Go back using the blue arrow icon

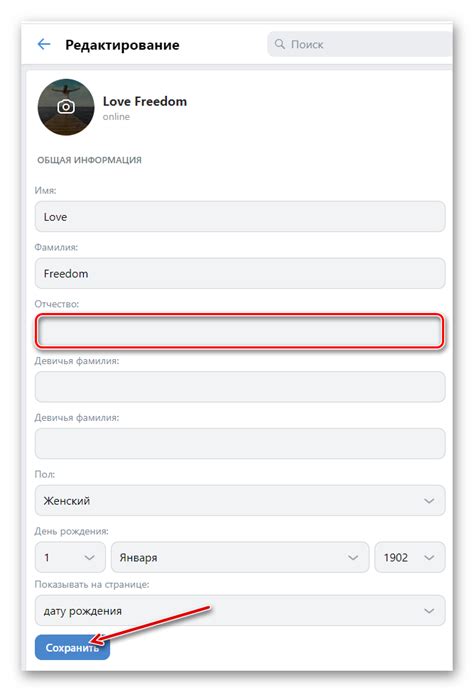click(x=44, y=44)
